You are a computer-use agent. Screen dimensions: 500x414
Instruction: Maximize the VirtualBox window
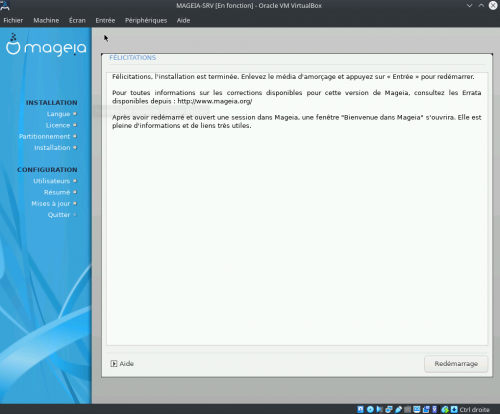click(481, 5)
